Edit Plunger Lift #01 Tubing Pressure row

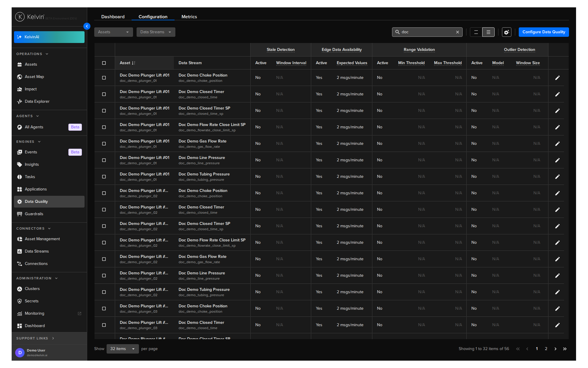(x=557, y=177)
